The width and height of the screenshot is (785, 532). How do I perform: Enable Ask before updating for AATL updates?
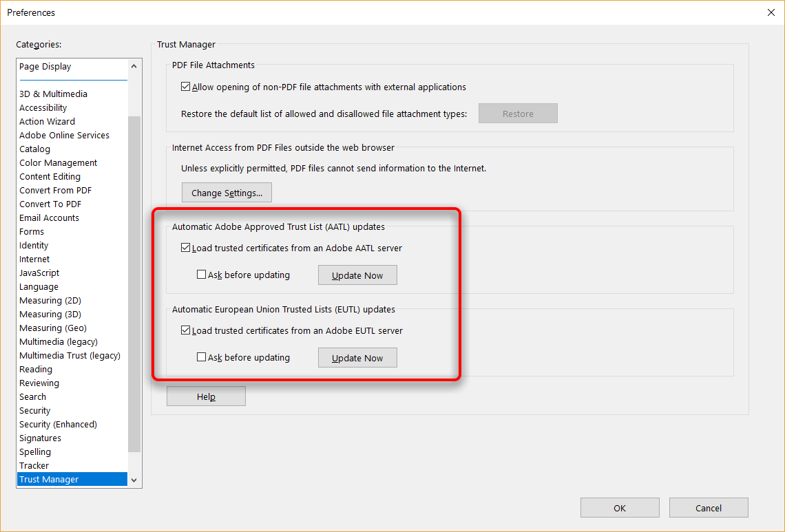[201, 274]
